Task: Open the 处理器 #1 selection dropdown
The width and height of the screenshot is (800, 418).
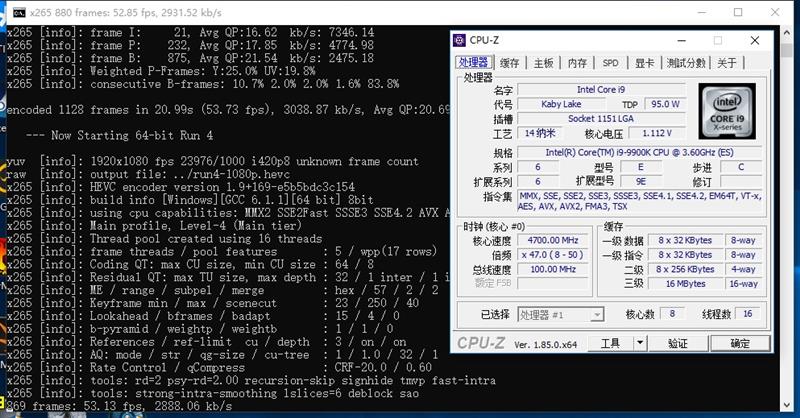Action: (x=561, y=315)
